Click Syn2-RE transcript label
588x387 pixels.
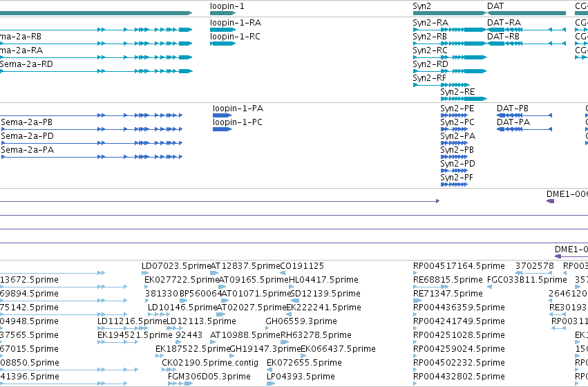pos(457,92)
